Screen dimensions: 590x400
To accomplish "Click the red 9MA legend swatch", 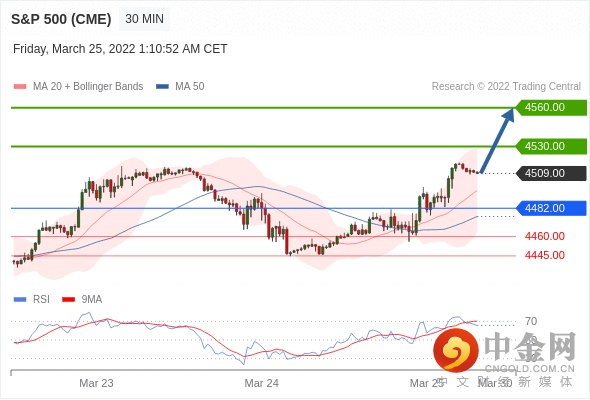I will click(68, 300).
